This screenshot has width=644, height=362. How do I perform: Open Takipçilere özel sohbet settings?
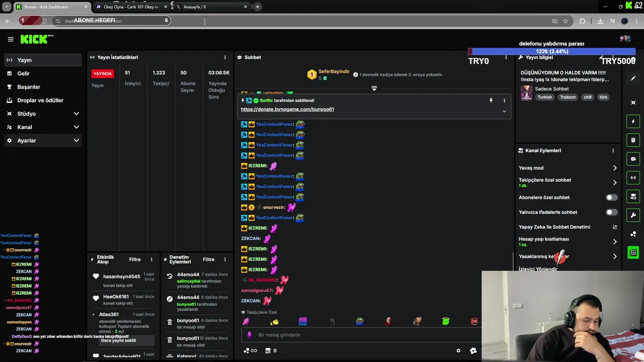click(x=568, y=183)
